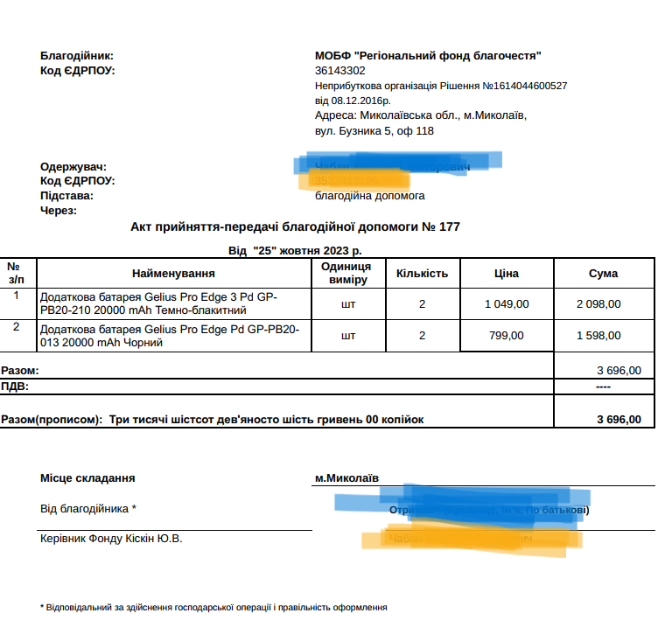Screen dimensions: 672x627
Task: Click the 'Ціна' column header
Action: point(506,273)
